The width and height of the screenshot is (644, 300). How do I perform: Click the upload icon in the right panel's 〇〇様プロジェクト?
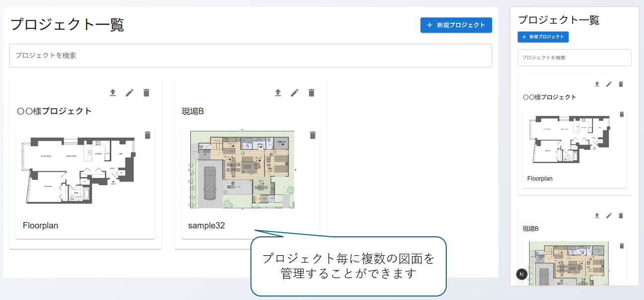pos(597,84)
